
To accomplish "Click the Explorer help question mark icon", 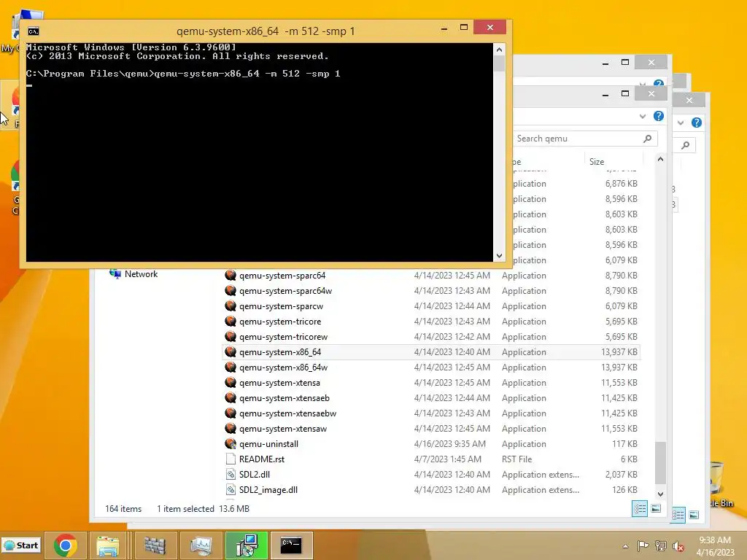I will coord(659,116).
